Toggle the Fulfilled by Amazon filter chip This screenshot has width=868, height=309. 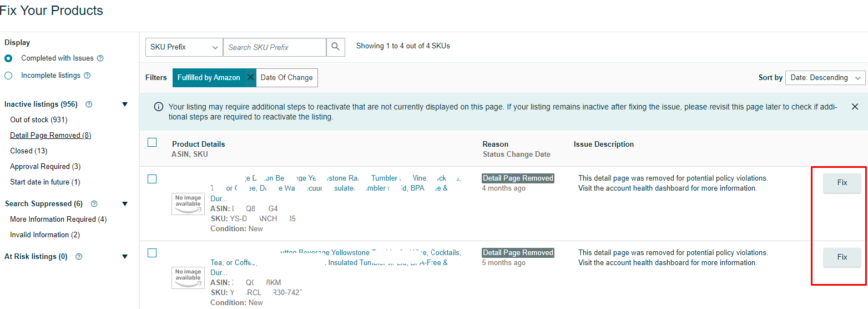(209, 78)
